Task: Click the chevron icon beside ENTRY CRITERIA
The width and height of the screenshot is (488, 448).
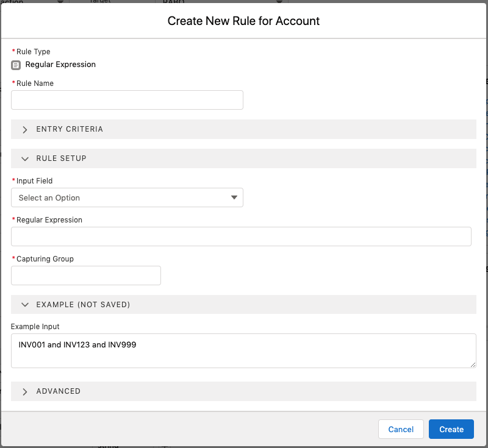Action: 24,129
